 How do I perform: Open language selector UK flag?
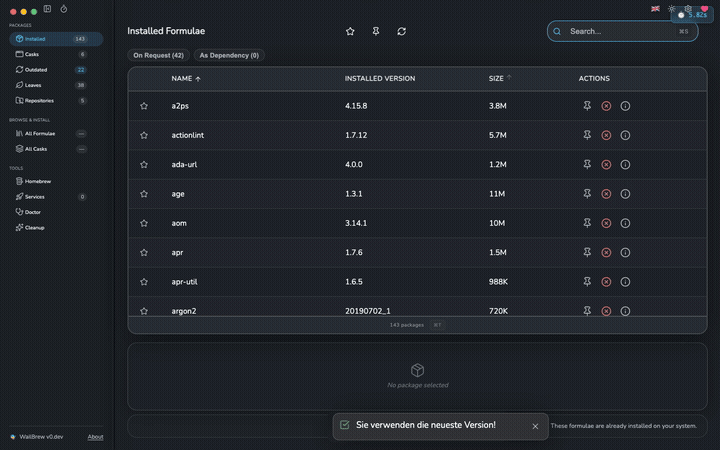(x=655, y=9)
